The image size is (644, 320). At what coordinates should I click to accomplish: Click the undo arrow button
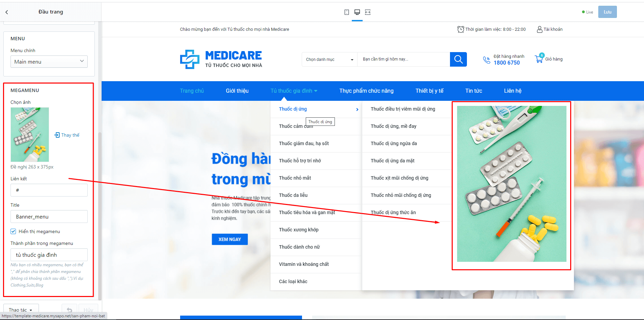click(x=69, y=310)
